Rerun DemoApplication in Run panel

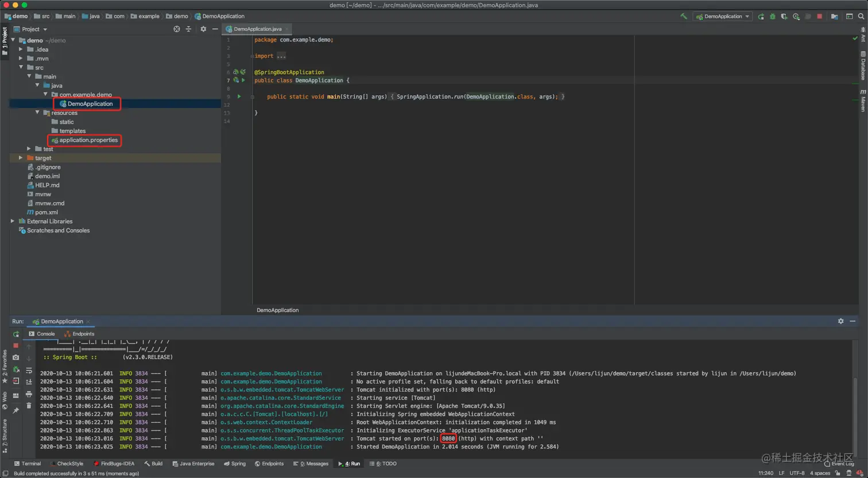coord(16,334)
